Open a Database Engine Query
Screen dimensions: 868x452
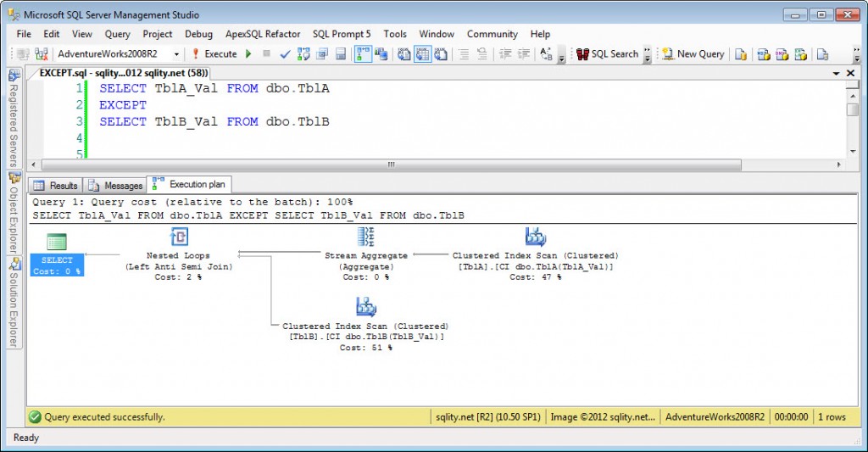[x=741, y=54]
